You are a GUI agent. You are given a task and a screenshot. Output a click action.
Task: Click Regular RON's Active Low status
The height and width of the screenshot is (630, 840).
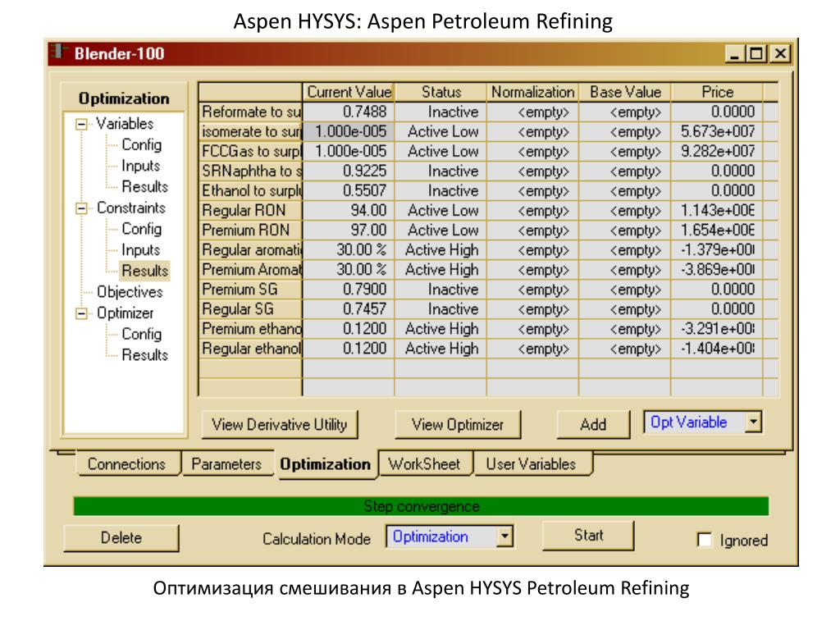coord(441,211)
